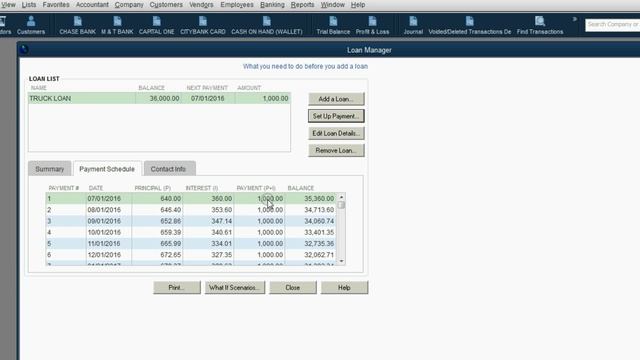
Task: Click the PRINCIPAL (P) column header
Action: tap(153, 188)
